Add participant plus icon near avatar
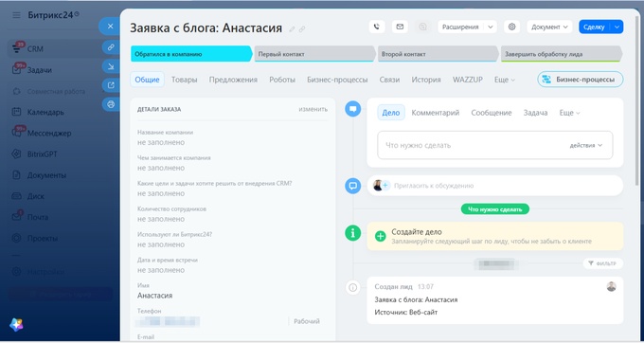 385,186
